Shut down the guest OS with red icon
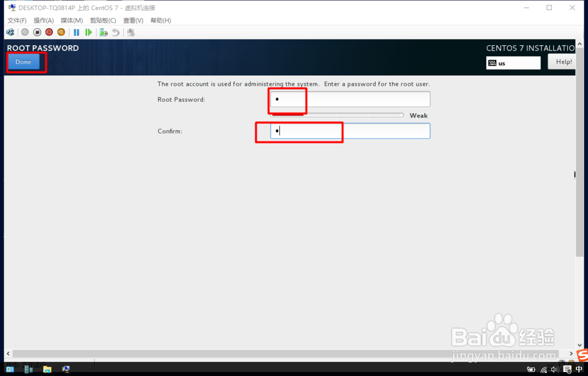Screen dimensions: 588x376 click(x=50, y=32)
